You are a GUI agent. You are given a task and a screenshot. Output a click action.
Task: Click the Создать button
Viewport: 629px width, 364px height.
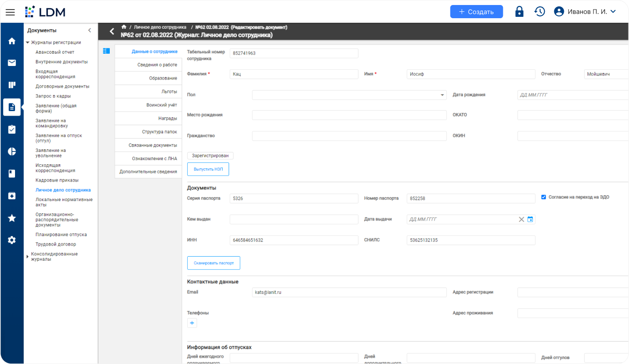tap(476, 12)
